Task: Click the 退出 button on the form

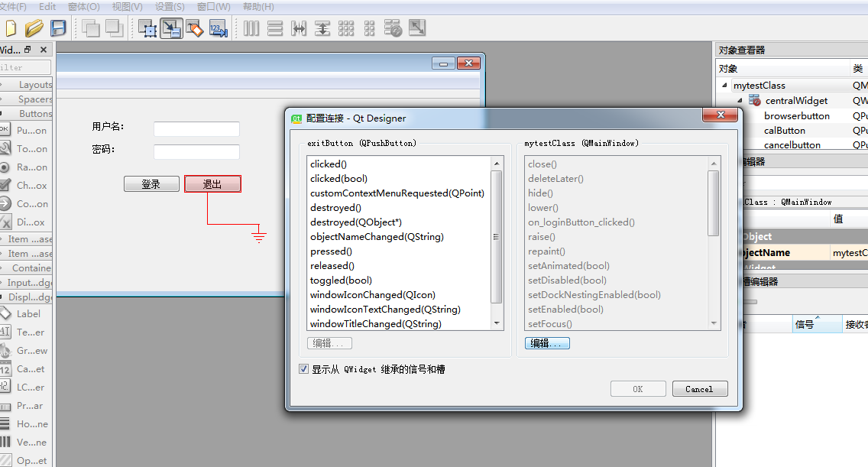Action: tap(212, 184)
